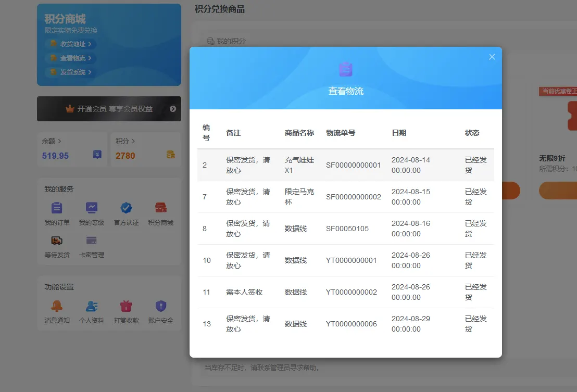Click product name 限定马克杯
Screen dimensions: 577x392
click(x=299, y=197)
